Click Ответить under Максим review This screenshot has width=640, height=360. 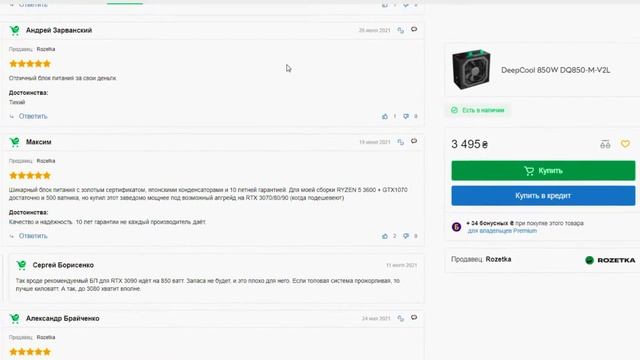click(x=33, y=236)
